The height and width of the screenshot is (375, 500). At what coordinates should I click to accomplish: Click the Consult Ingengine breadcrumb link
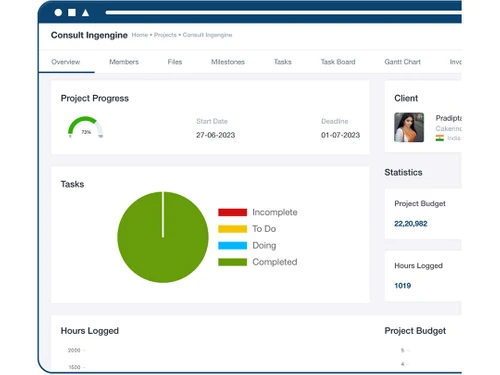click(207, 35)
